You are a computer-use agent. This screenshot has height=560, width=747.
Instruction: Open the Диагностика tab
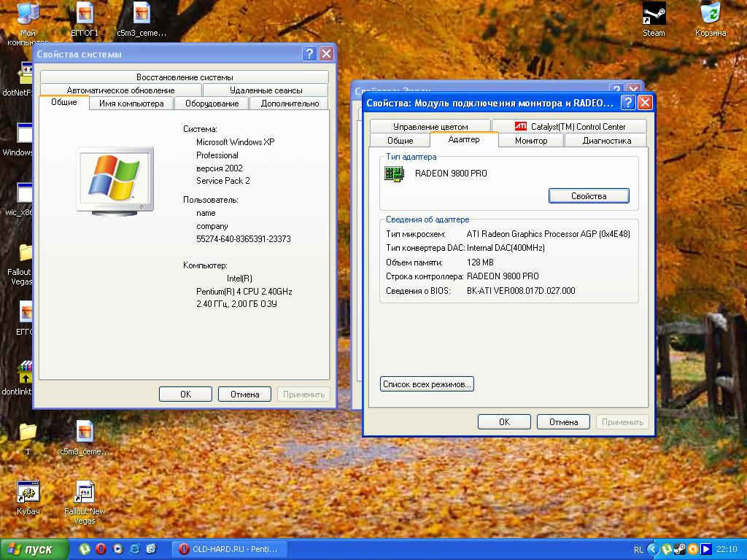click(606, 141)
